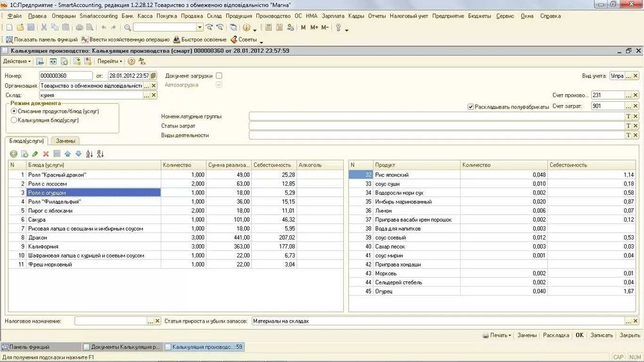Click the pencil edit row icon
Image resolution: width=644 pixels, height=362 pixels.
click(x=35, y=154)
